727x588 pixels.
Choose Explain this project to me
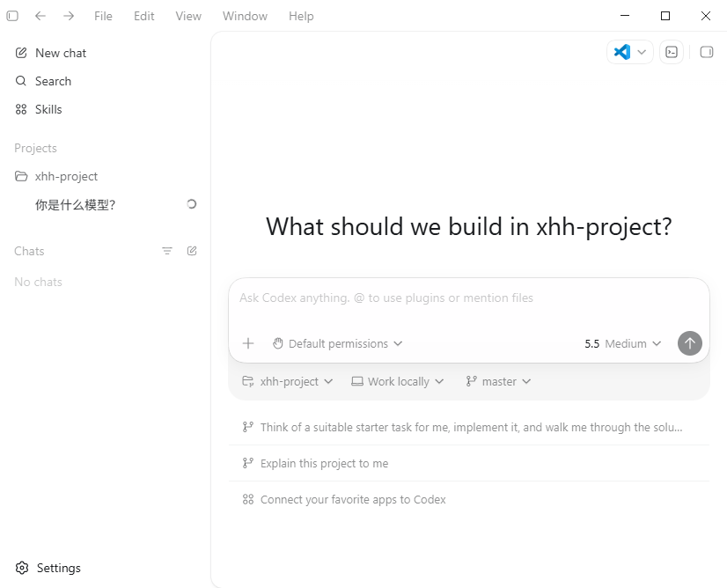click(x=469, y=463)
